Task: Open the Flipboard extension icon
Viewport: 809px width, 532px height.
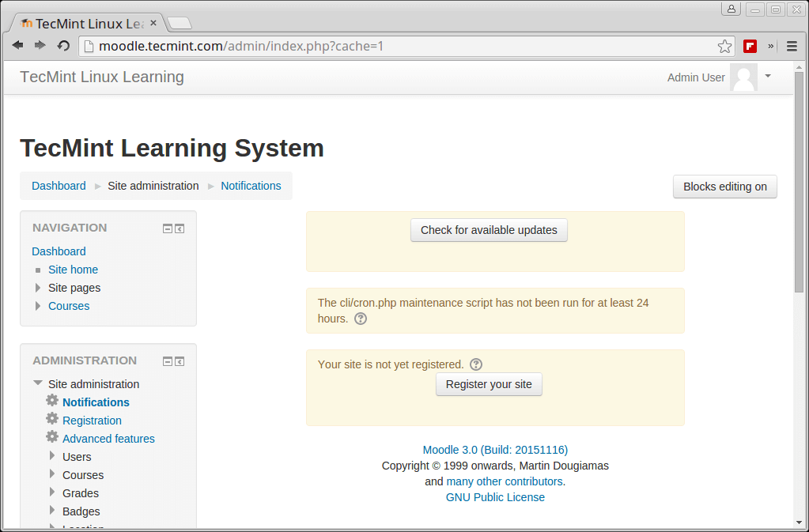Action: pos(750,46)
